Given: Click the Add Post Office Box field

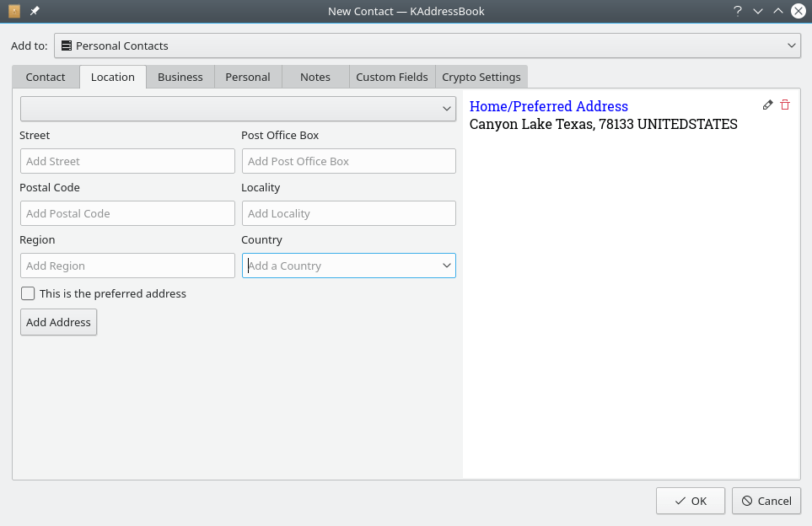Looking at the screenshot, I should point(349,161).
